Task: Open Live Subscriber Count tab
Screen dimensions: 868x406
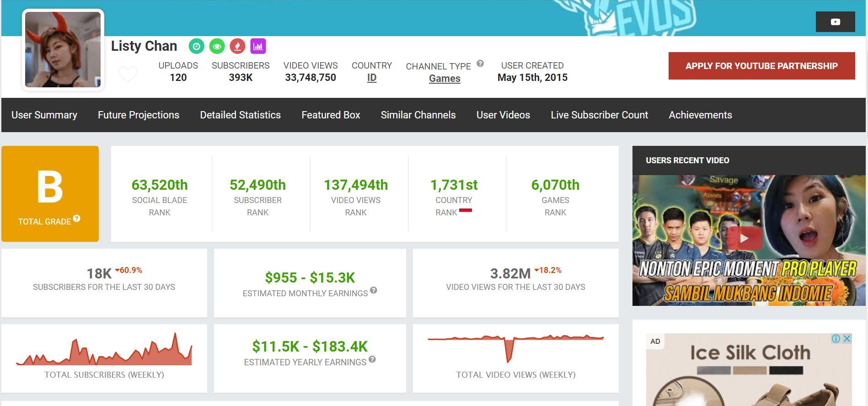Action: coord(600,115)
